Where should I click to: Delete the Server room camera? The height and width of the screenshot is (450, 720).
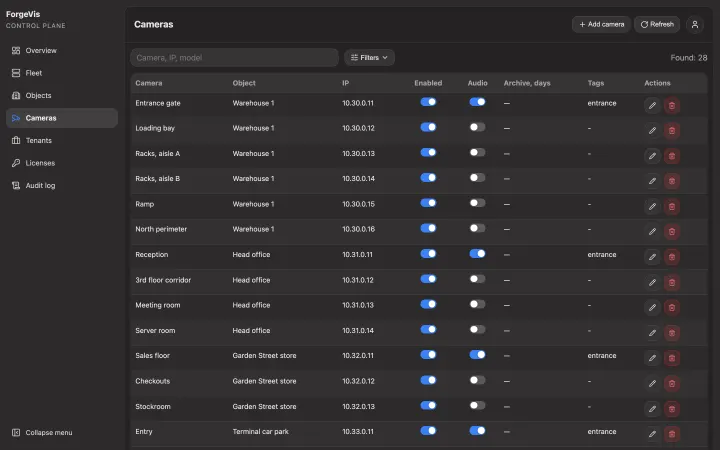pos(672,333)
